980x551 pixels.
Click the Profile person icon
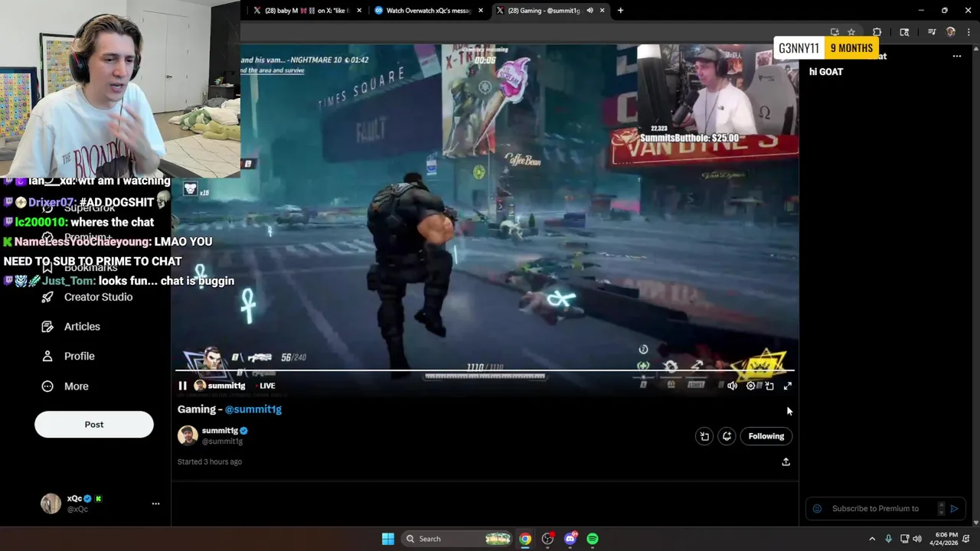point(47,356)
